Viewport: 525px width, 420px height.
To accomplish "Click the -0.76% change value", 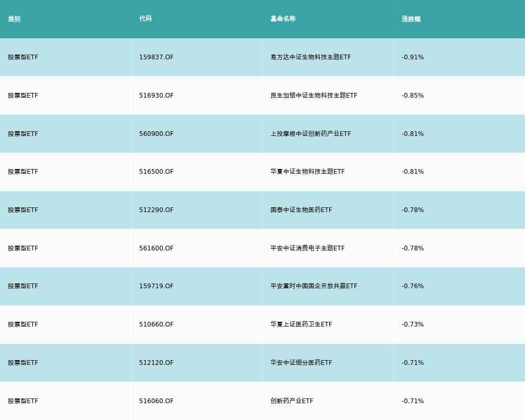I will point(413,286).
